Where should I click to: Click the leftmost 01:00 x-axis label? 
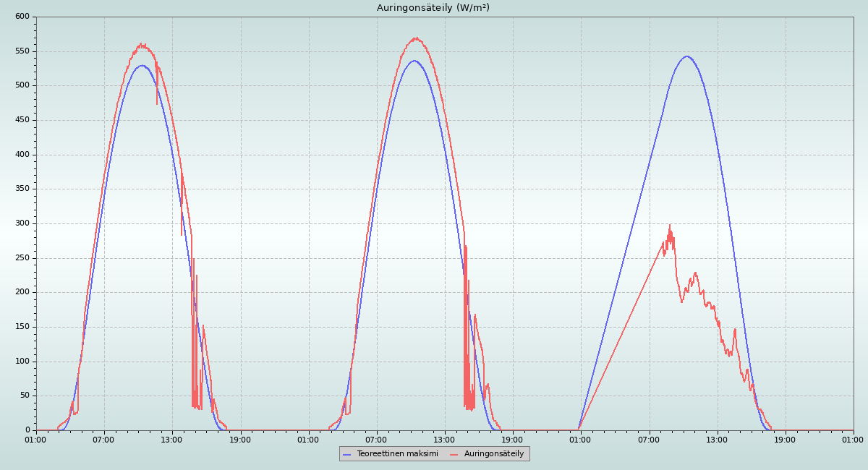tap(36, 440)
